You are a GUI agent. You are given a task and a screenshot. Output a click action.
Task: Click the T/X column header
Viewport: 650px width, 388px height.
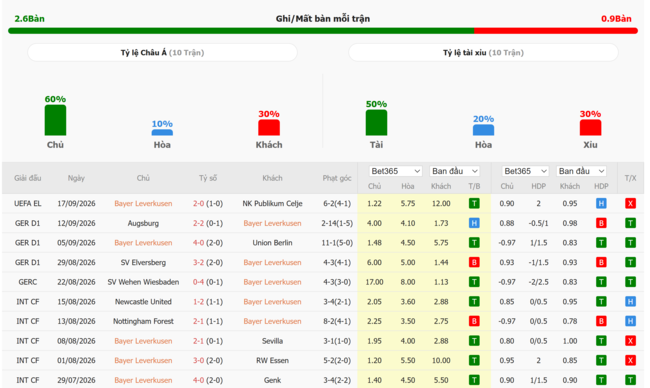(x=630, y=178)
